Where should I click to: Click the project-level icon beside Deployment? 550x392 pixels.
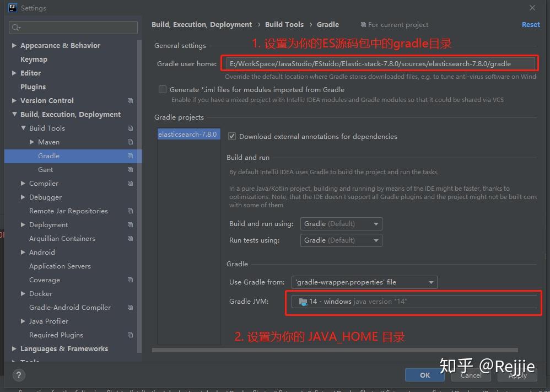pos(130,225)
